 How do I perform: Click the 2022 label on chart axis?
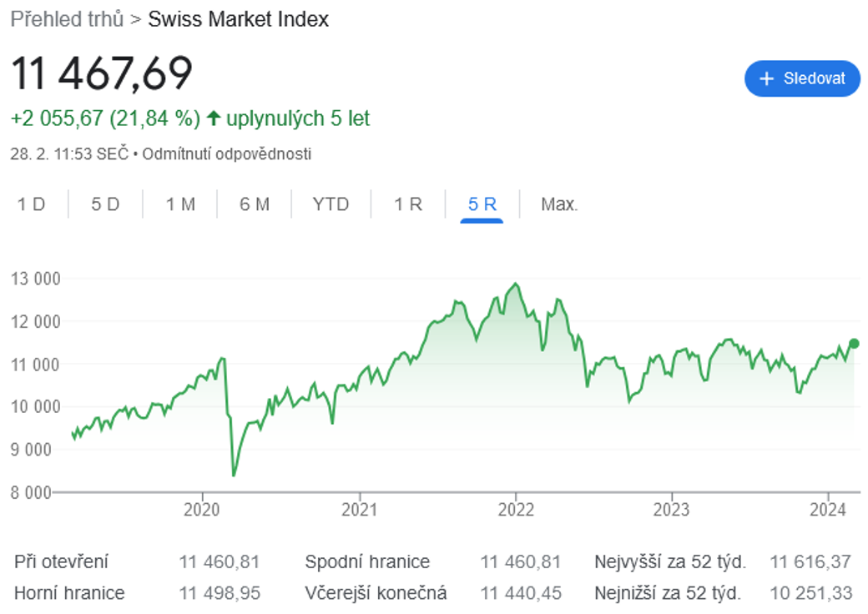click(516, 510)
